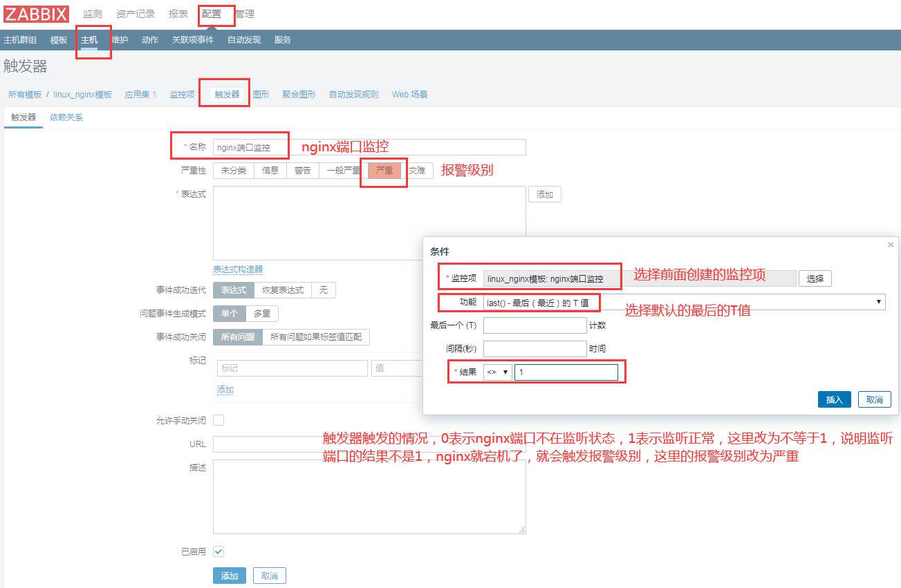901x588 pixels.
Task: Go to 自动发现 submenu
Action: [x=244, y=40]
